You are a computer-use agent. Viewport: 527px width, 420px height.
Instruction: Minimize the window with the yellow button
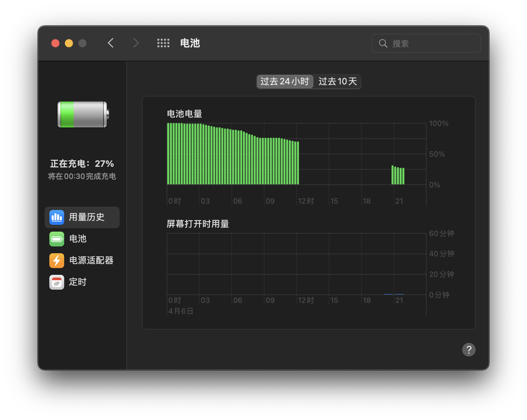(x=69, y=43)
